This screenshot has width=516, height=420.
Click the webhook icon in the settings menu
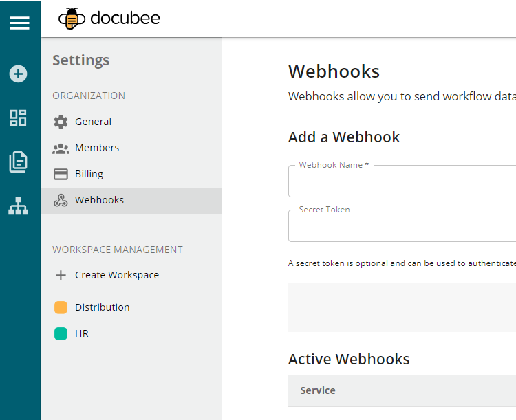tap(61, 200)
